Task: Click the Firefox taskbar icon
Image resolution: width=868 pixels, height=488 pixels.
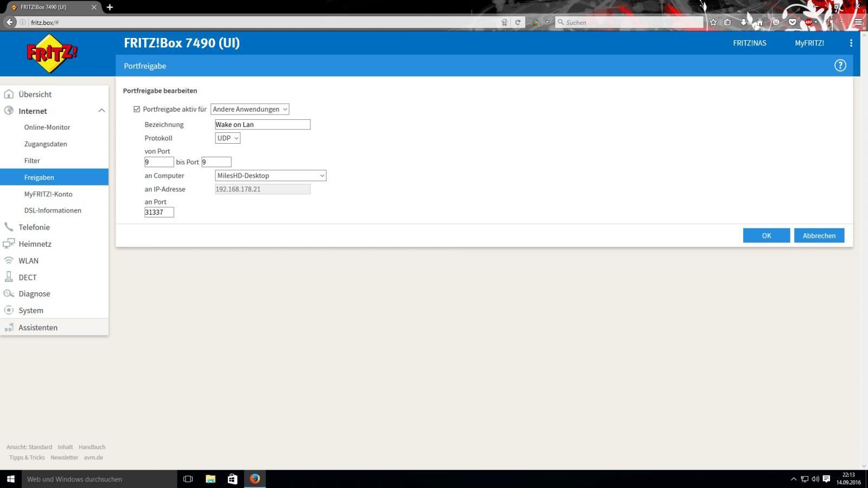Action: pos(254,479)
